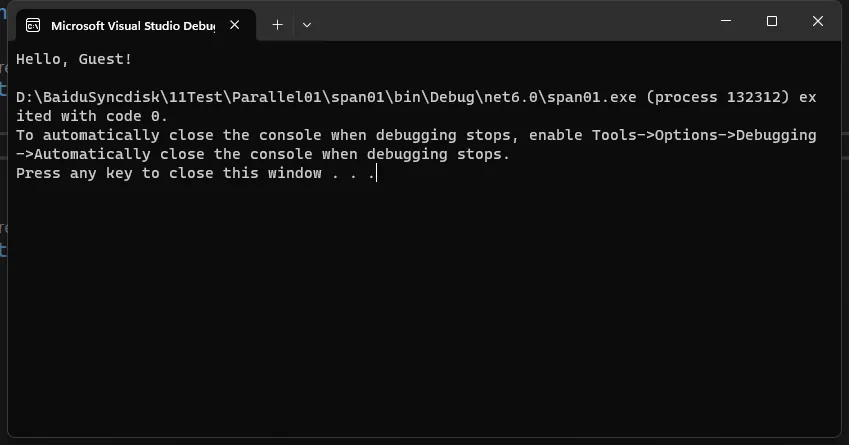Image resolution: width=849 pixels, height=445 pixels.
Task: Click the console icon on the tab
Action: (x=33, y=25)
